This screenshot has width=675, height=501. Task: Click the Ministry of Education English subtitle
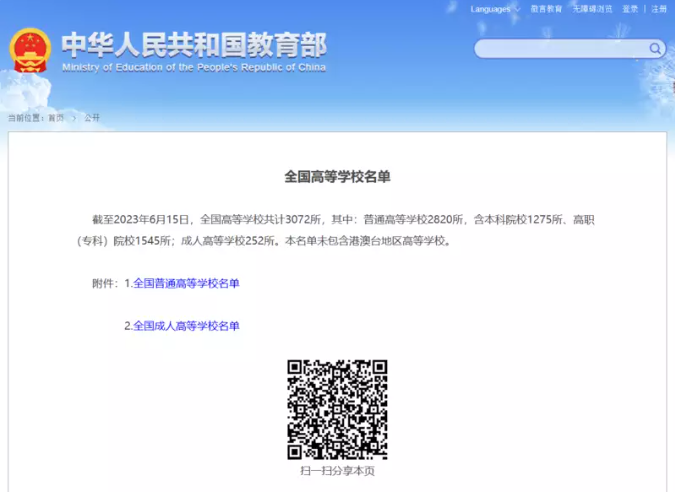tap(193, 67)
